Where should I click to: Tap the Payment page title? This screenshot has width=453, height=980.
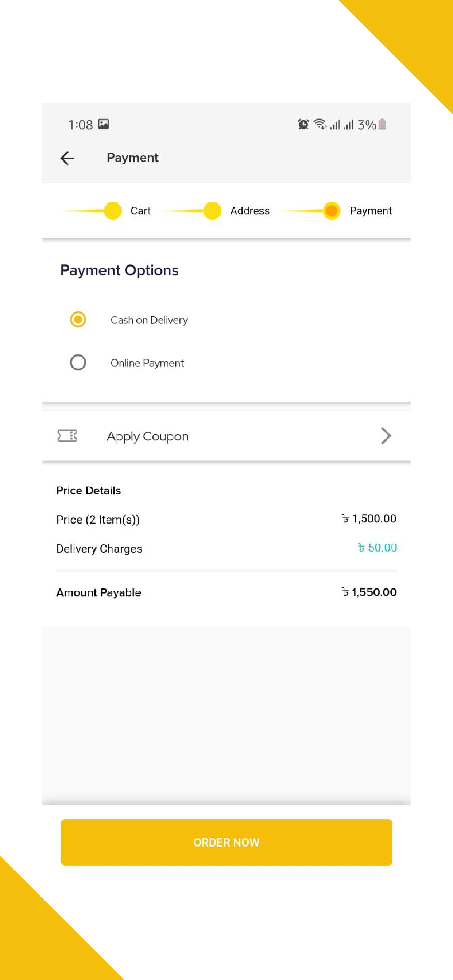[x=132, y=158]
